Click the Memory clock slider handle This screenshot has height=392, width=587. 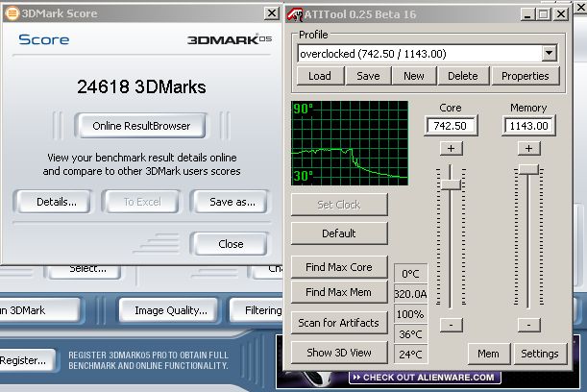click(528, 169)
